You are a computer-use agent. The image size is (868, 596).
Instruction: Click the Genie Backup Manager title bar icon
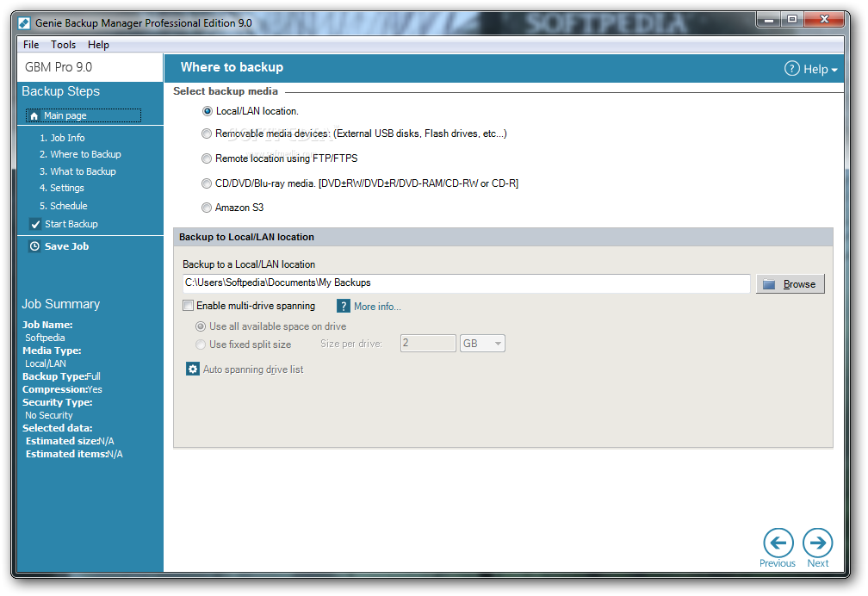24,22
